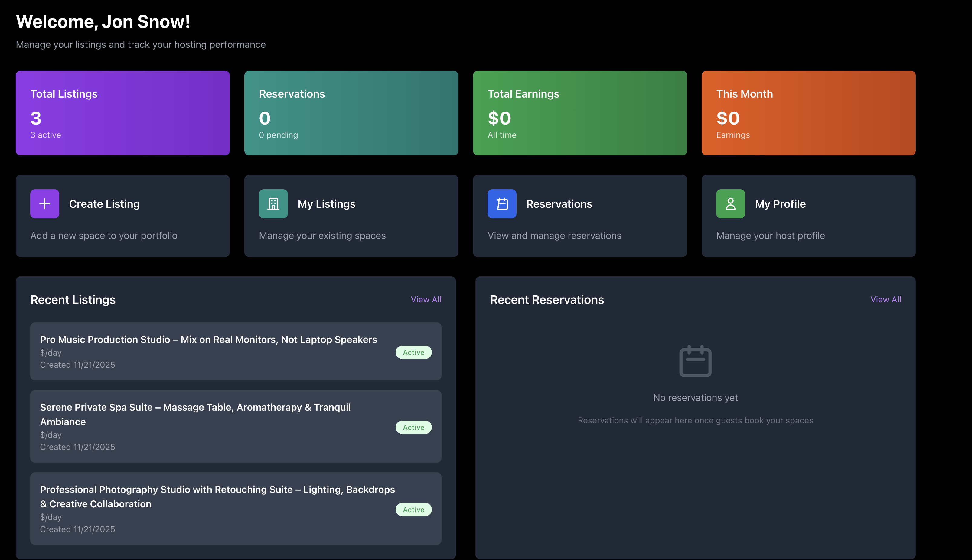Click the plus icon to create a listing
972x560 pixels.
tap(45, 204)
